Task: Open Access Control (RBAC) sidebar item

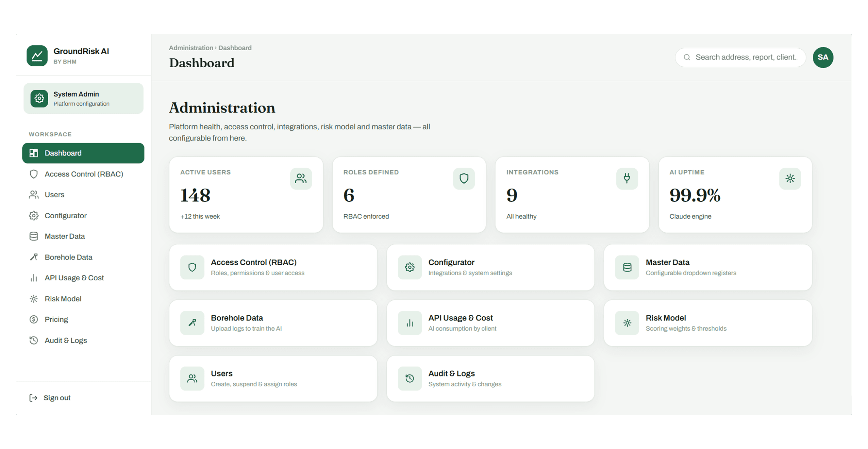Action: (83, 174)
